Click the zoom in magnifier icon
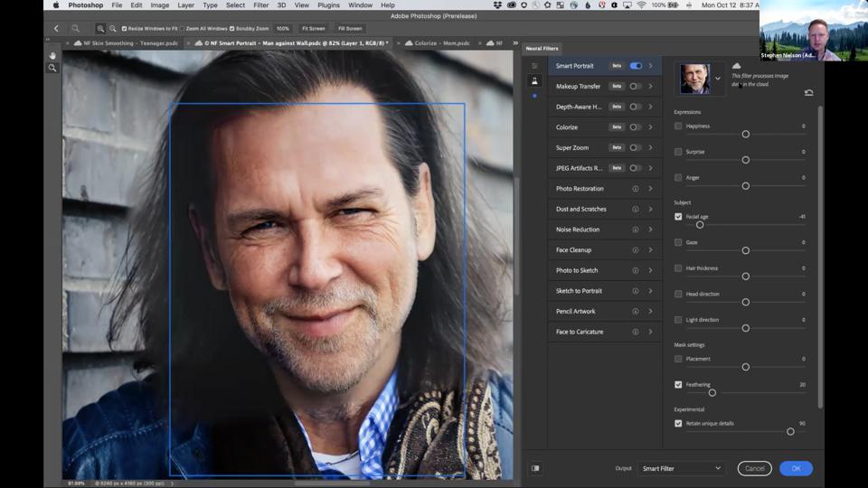 pos(100,29)
